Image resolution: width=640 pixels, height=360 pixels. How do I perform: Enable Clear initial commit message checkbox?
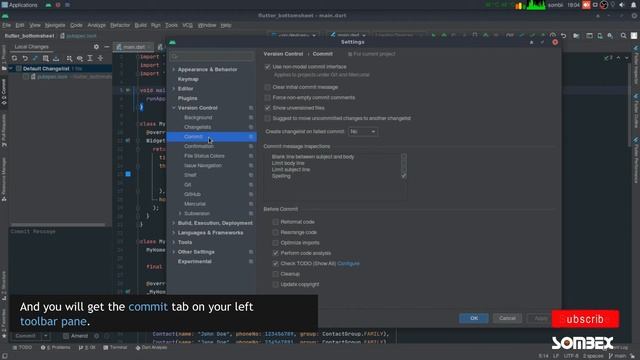point(268,87)
